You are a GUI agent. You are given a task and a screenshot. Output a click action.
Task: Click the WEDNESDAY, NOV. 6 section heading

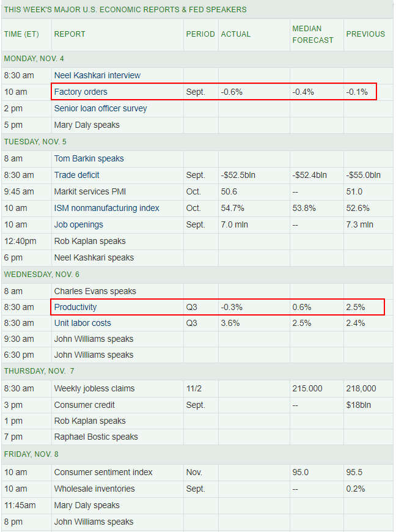tap(42, 275)
